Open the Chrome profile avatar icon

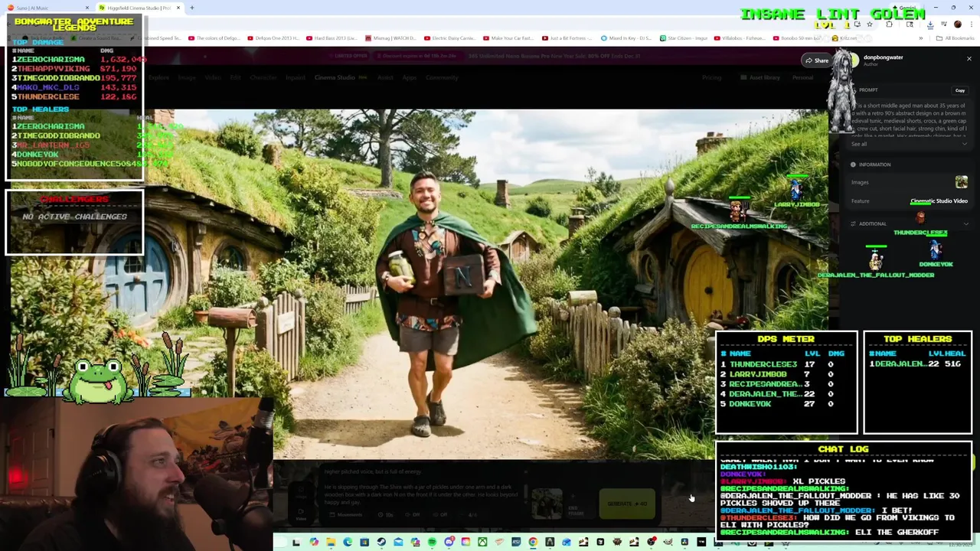point(958,24)
